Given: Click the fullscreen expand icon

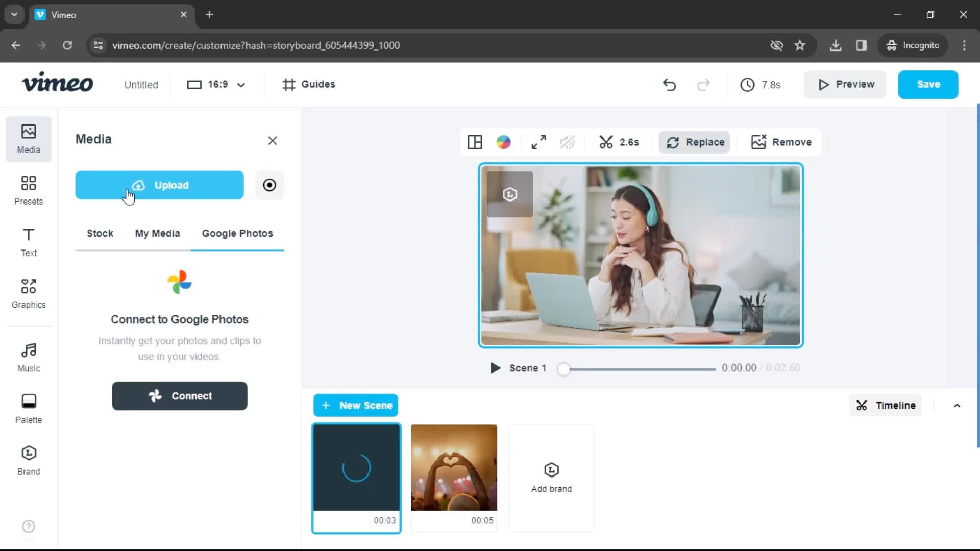Looking at the screenshot, I should coord(538,142).
